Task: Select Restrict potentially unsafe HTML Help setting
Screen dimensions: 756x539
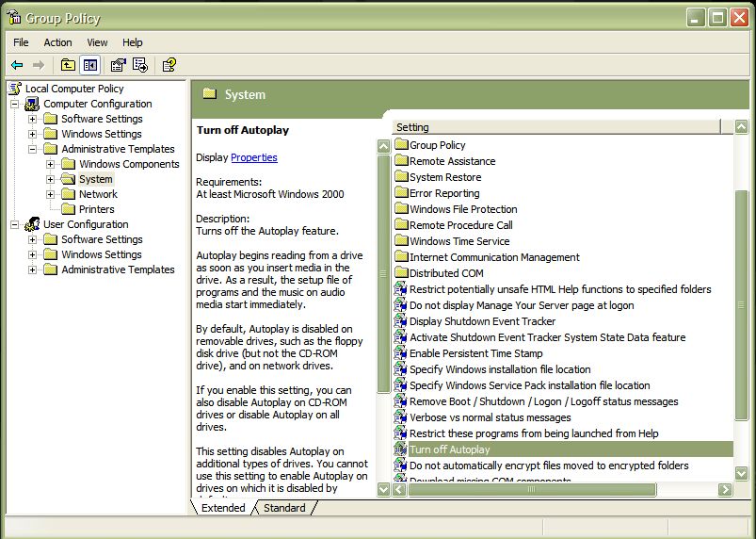Action: 553,289
